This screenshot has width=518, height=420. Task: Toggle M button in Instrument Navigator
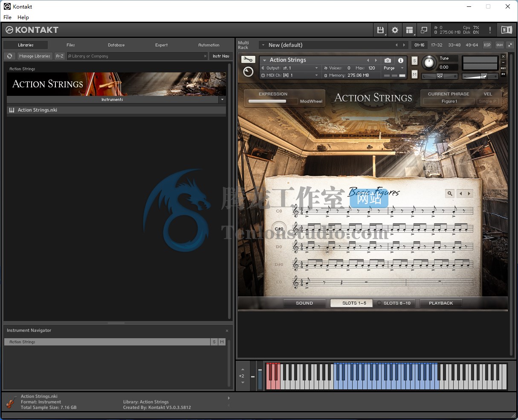222,342
